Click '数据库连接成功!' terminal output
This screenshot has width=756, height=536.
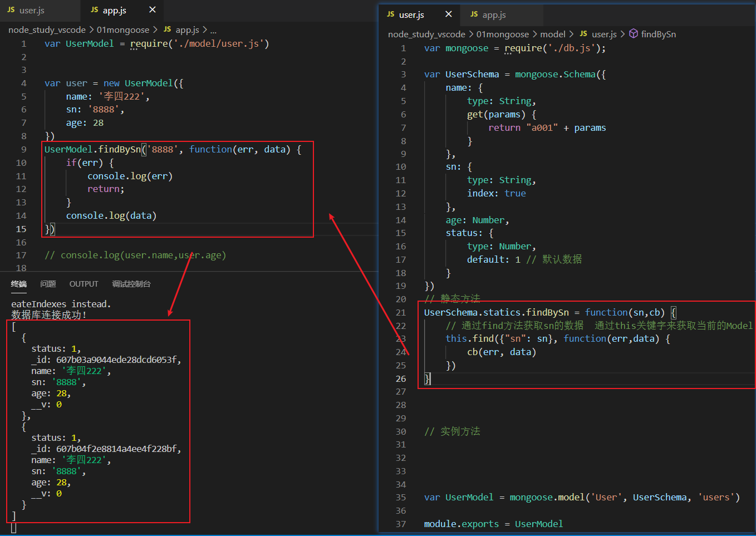pos(50,315)
